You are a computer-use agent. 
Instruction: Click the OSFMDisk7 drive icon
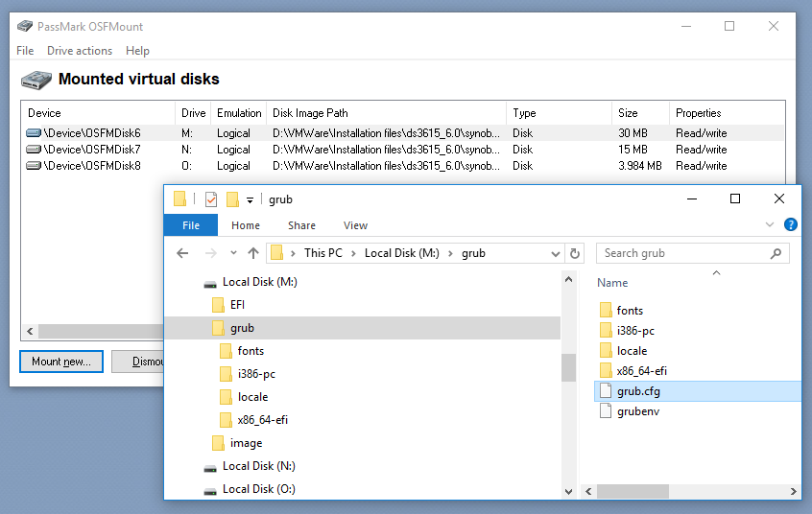[34, 150]
